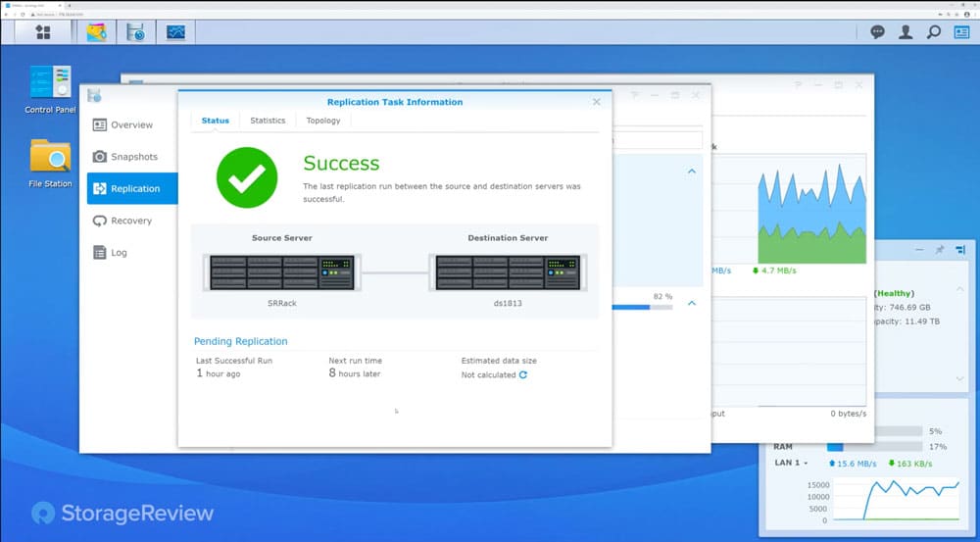Image resolution: width=980 pixels, height=542 pixels.
Task: Click the browser reload button
Action: pyautogui.click(x=24, y=14)
